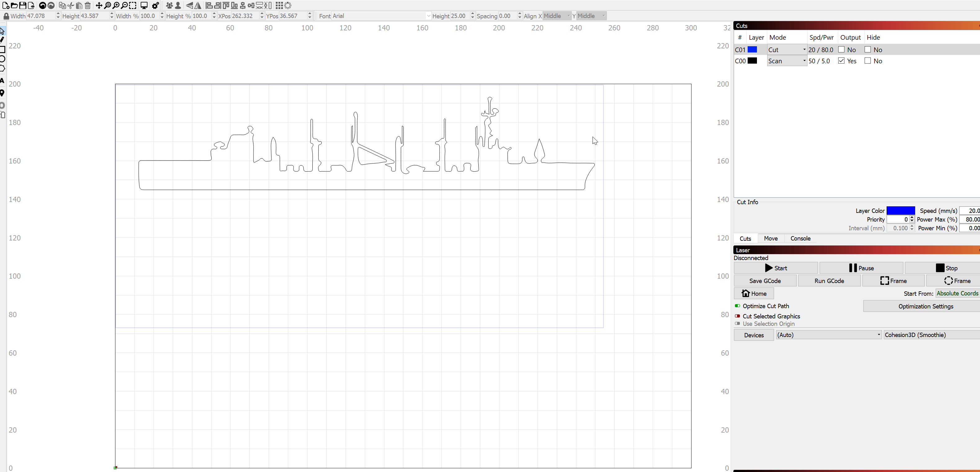Align objects along left edges
The image size is (980, 472).
click(x=209, y=5)
